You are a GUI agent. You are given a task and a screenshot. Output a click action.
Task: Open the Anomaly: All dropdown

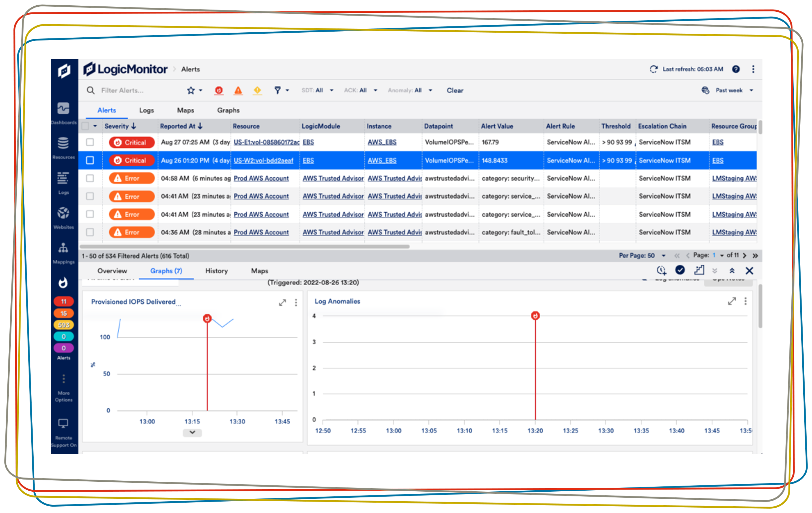410,90
